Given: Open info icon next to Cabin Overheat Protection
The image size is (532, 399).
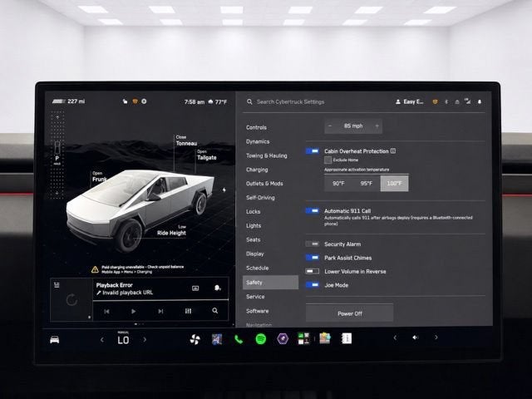Looking at the screenshot, I should [x=393, y=151].
